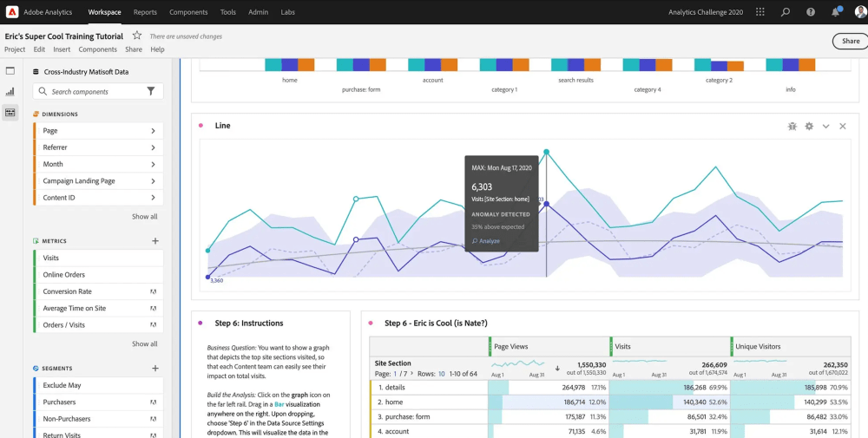Click Adobe icon beside Average Time on Site
The image size is (868, 438).
click(x=154, y=308)
